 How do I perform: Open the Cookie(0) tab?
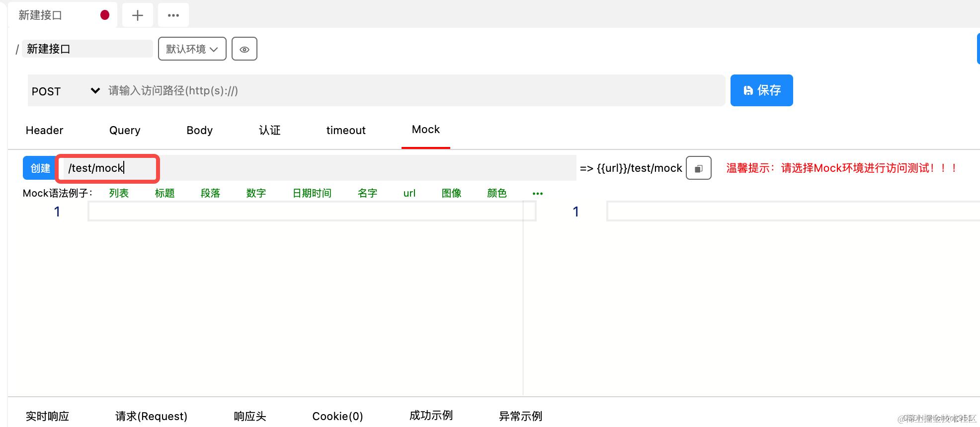pos(337,416)
